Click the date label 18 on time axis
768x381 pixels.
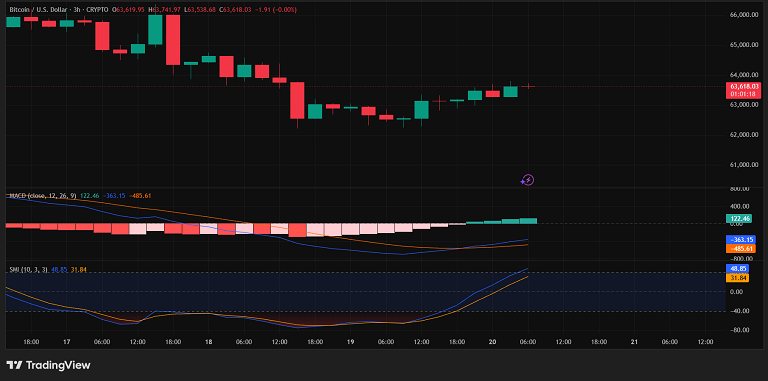[208, 342]
